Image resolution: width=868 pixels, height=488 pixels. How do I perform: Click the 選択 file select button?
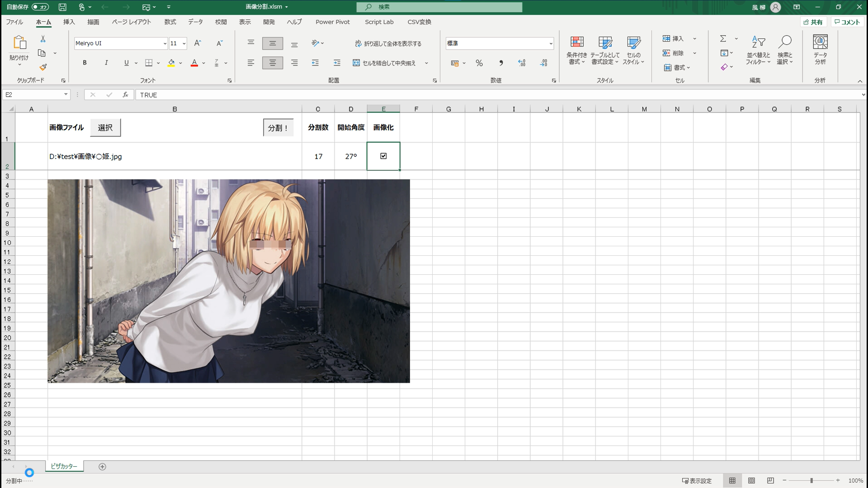105,128
